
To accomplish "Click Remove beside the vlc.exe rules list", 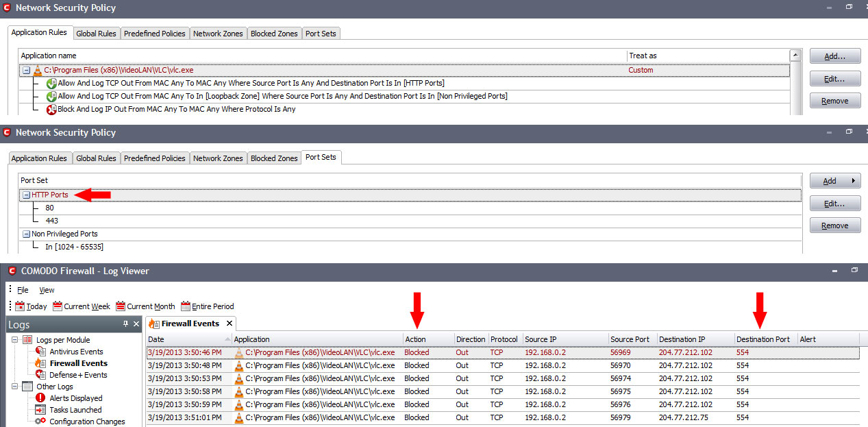I will tap(834, 101).
